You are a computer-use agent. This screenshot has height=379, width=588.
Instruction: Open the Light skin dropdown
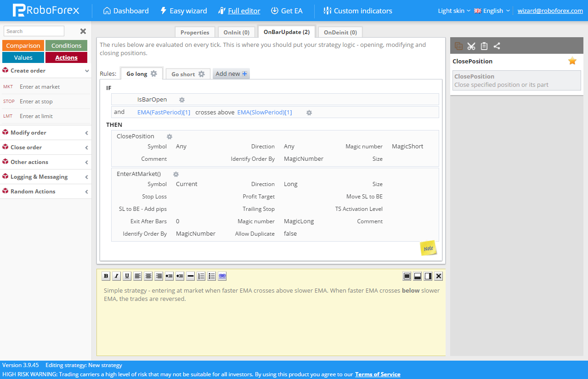tap(454, 11)
